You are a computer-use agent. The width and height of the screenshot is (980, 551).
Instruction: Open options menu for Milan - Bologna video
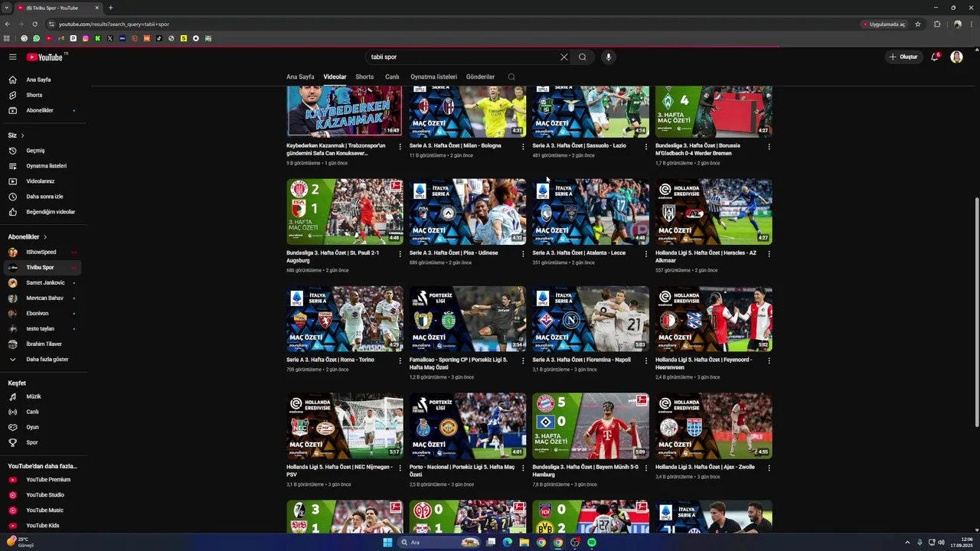click(x=523, y=146)
